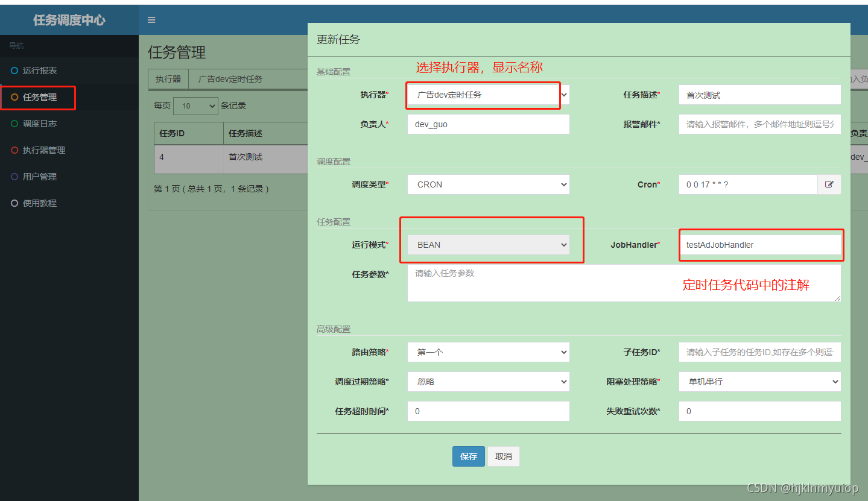
Task: Click the JobHandler input field
Action: [x=760, y=245]
